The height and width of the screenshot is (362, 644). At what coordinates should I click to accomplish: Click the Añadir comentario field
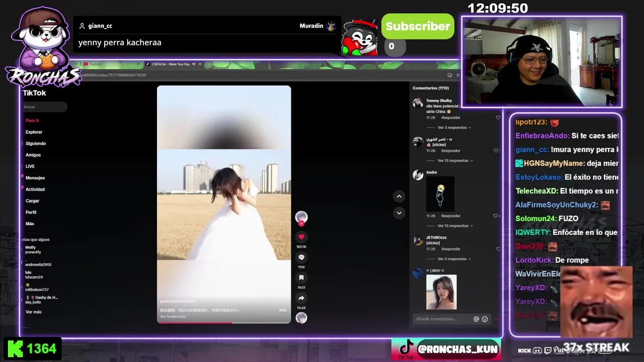(443, 319)
